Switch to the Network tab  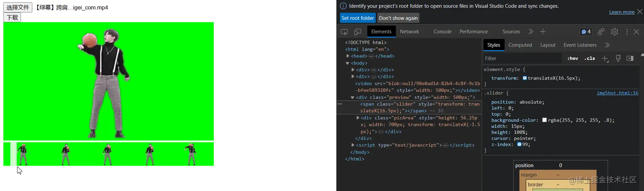(x=409, y=31)
